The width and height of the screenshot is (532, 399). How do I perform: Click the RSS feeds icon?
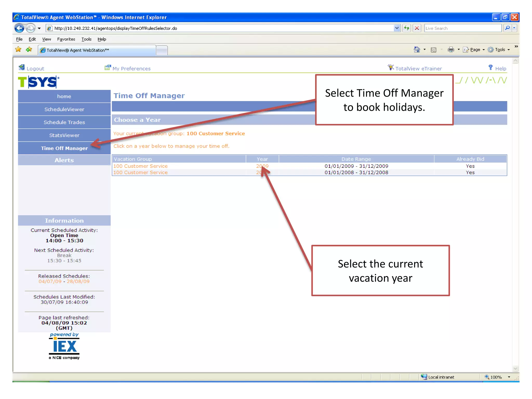click(433, 50)
